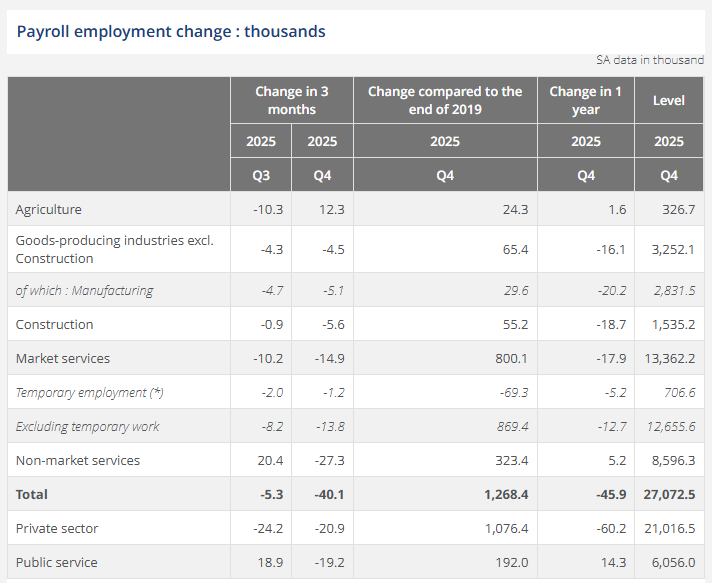Select the 'Q3' quarter header cell
Image resolution: width=712 pixels, height=583 pixels.
(x=261, y=175)
